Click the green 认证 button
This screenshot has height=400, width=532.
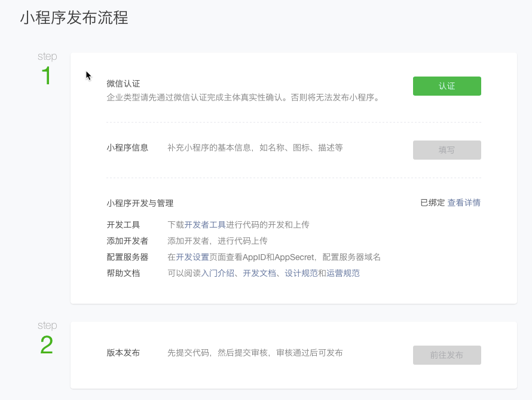point(447,86)
